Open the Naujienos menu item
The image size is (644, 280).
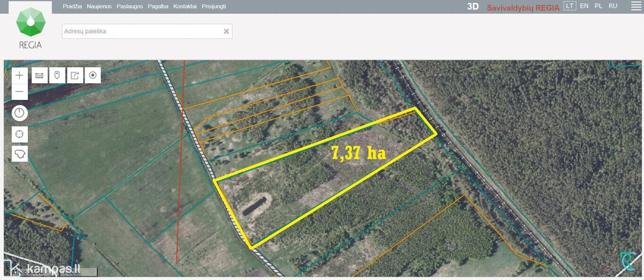pyautogui.click(x=99, y=6)
